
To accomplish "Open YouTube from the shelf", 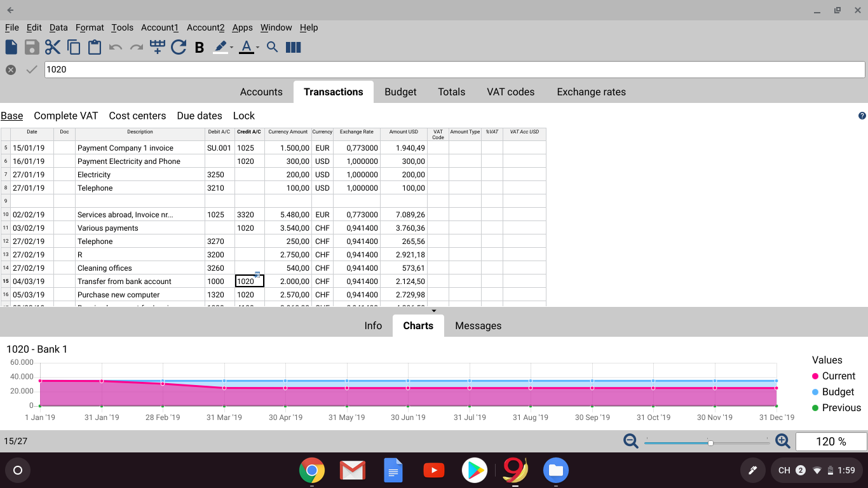I will pos(434,471).
